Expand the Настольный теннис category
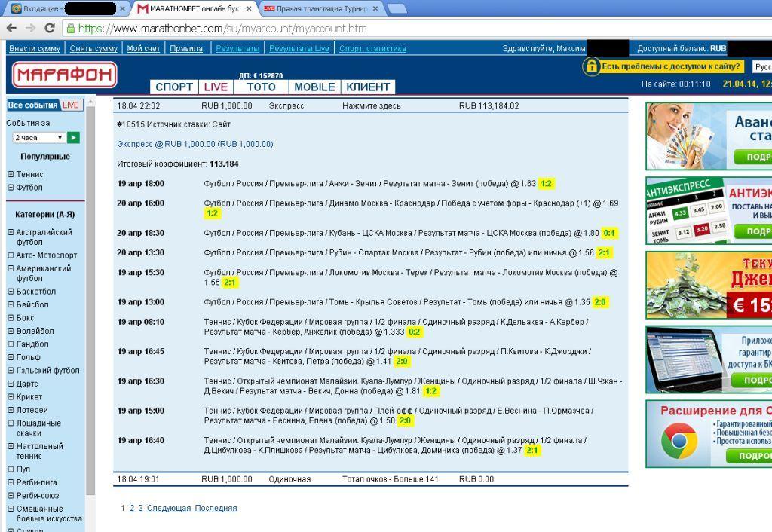The height and width of the screenshot is (532, 772). pos(11,446)
